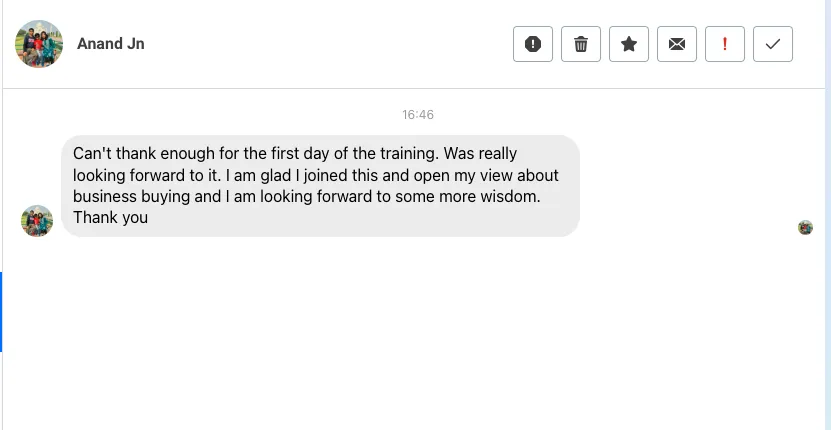Star the conversation with Anand Jn
The image size is (831, 430).
tap(629, 44)
